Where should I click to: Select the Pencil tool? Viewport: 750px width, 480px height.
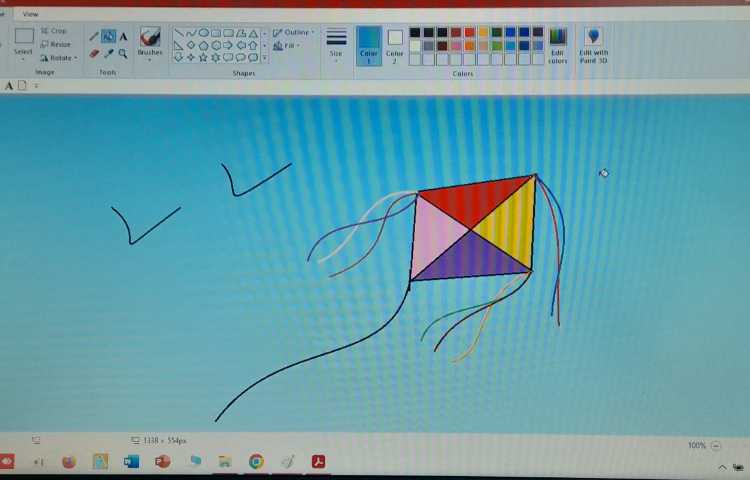(94, 37)
